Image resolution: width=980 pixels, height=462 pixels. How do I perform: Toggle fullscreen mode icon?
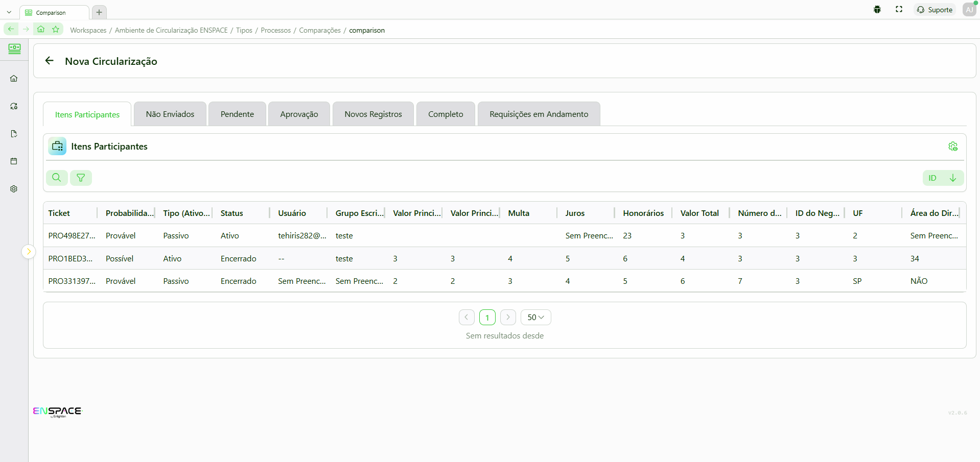[x=899, y=10]
